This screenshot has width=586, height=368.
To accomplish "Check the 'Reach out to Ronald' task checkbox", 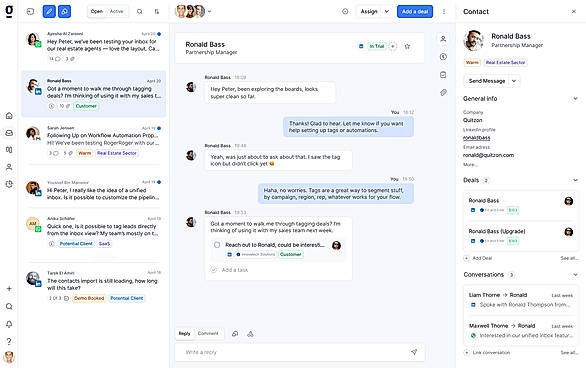I will pyautogui.click(x=217, y=245).
